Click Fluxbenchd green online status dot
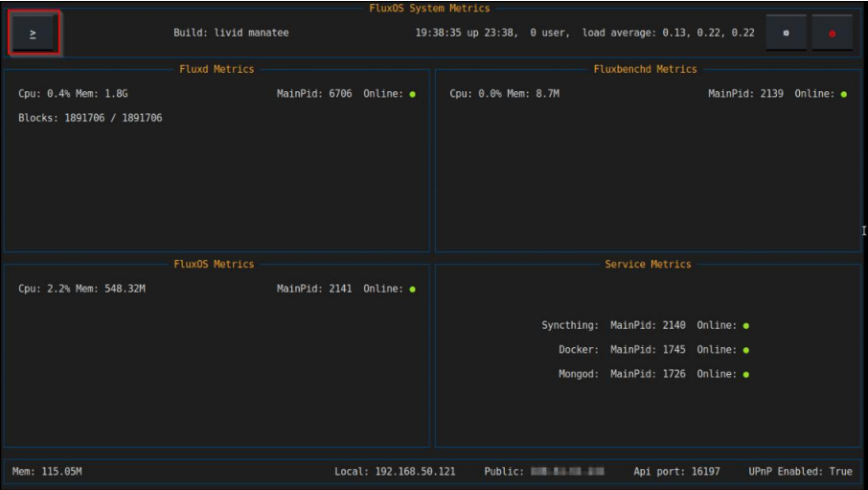 pos(843,94)
